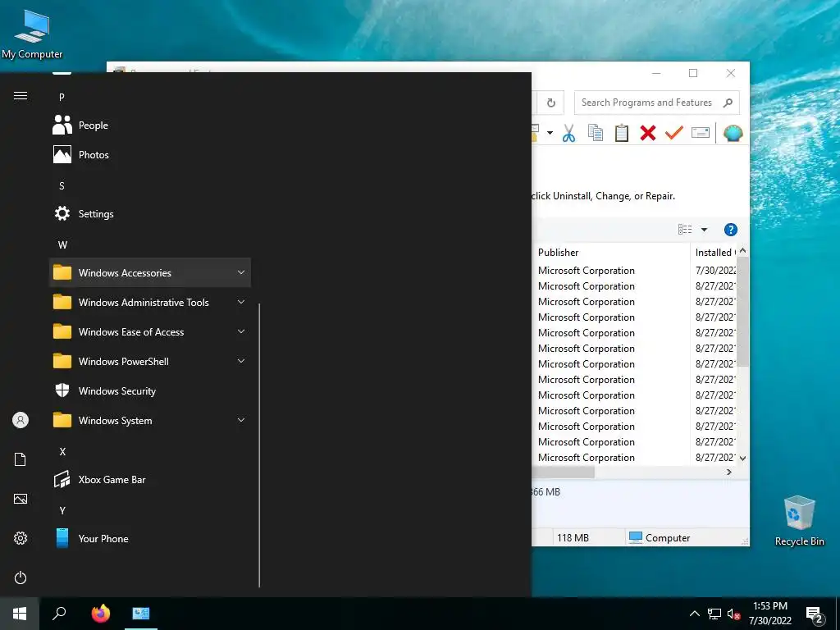This screenshot has width=840, height=630.
Task: Click the search magnifier in Programs window
Action: pyautogui.click(x=728, y=103)
